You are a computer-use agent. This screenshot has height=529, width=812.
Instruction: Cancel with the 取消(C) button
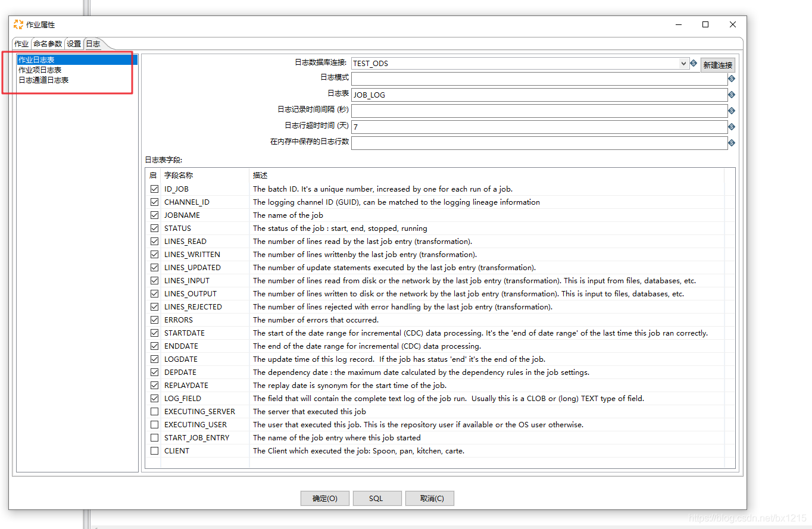(429, 499)
